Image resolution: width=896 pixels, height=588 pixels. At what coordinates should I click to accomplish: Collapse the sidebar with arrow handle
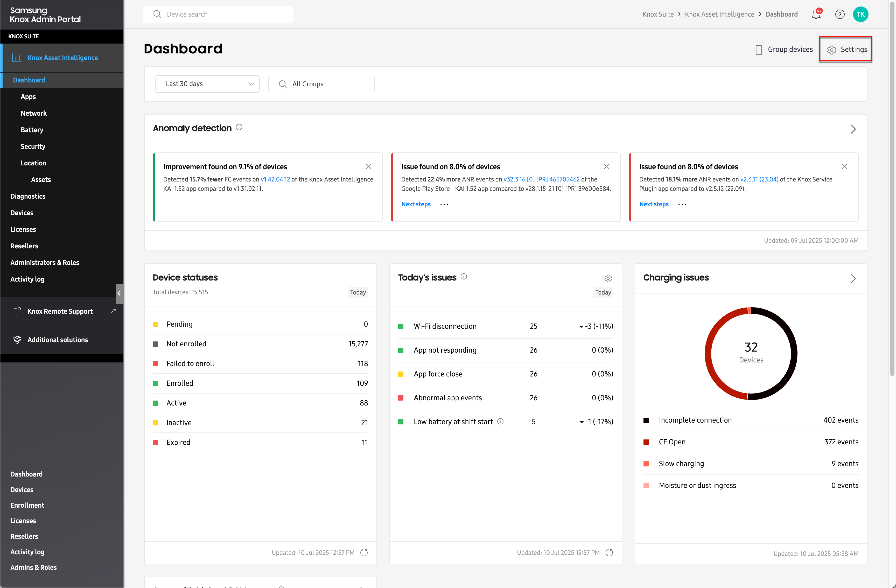point(119,293)
